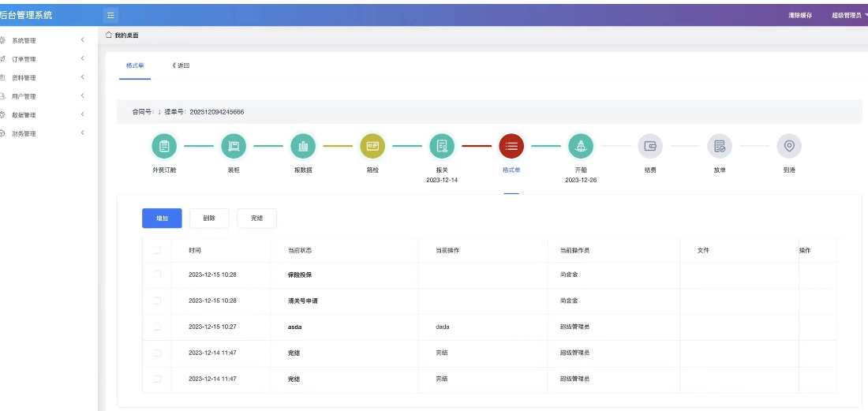Click the 时间 column header
Screen dimensions: 868x411
click(194, 251)
